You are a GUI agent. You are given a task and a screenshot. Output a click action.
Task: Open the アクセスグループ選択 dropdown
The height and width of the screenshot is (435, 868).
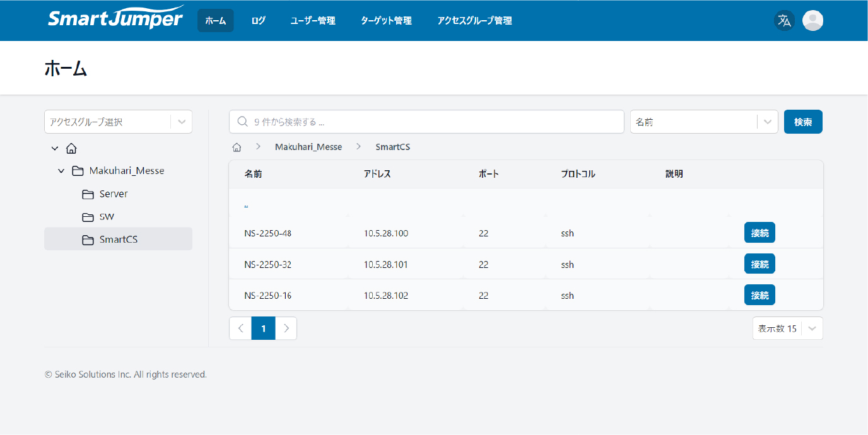tap(118, 122)
